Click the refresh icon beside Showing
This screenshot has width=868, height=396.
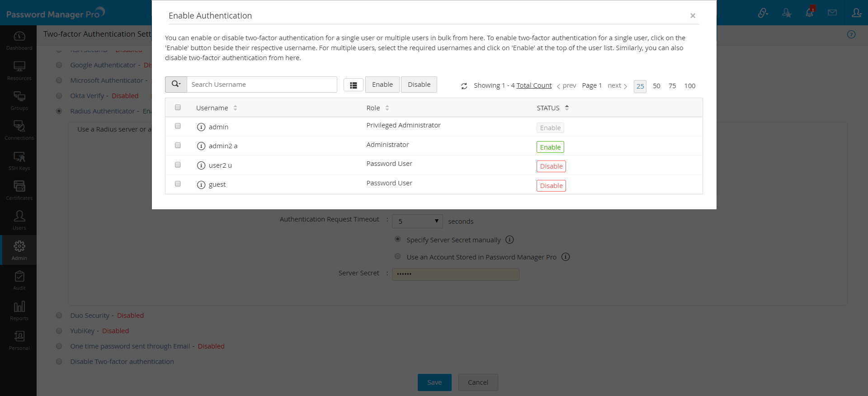pos(464,86)
